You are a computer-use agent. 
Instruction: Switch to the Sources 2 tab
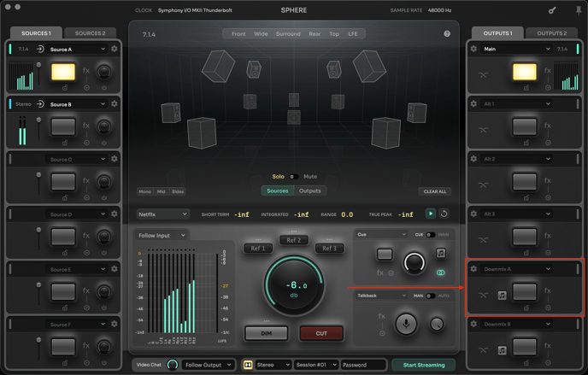click(x=90, y=33)
